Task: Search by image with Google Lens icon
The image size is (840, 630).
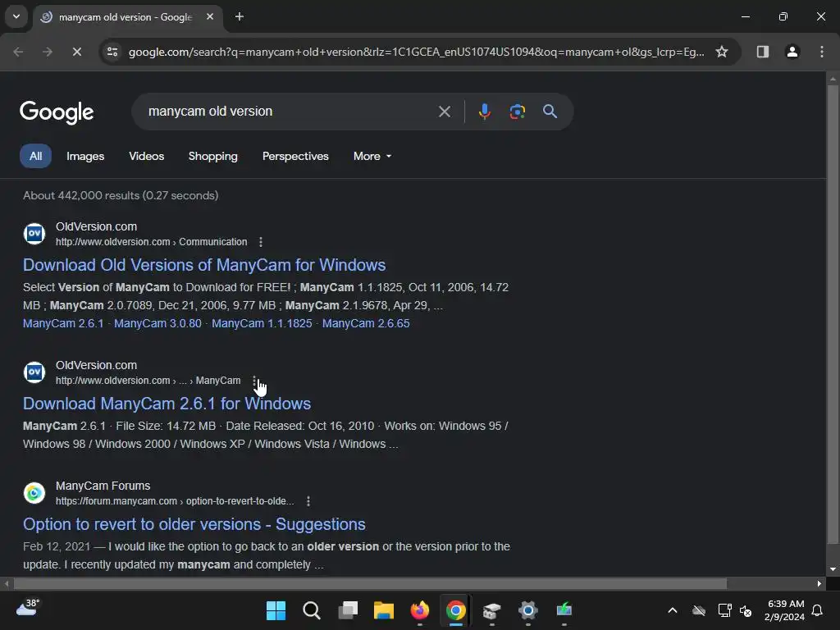Action: tap(517, 112)
